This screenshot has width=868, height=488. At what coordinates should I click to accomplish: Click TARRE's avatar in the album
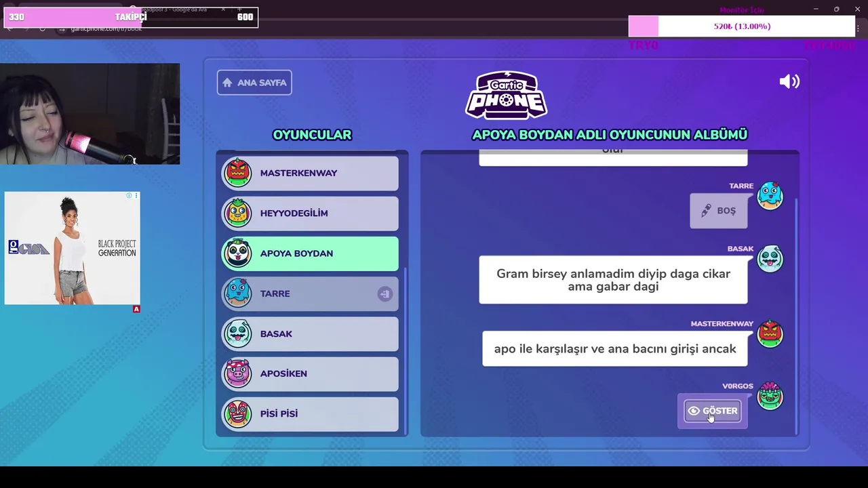[x=770, y=197]
